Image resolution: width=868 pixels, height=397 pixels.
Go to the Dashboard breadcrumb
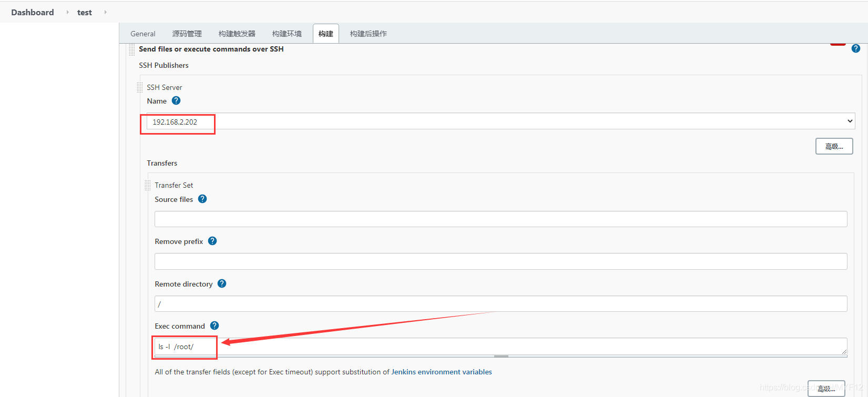click(x=33, y=12)
